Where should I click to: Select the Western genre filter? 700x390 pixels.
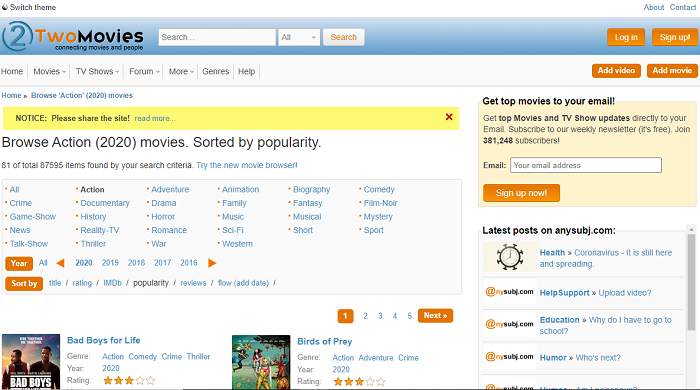click(x=238, y=244)
